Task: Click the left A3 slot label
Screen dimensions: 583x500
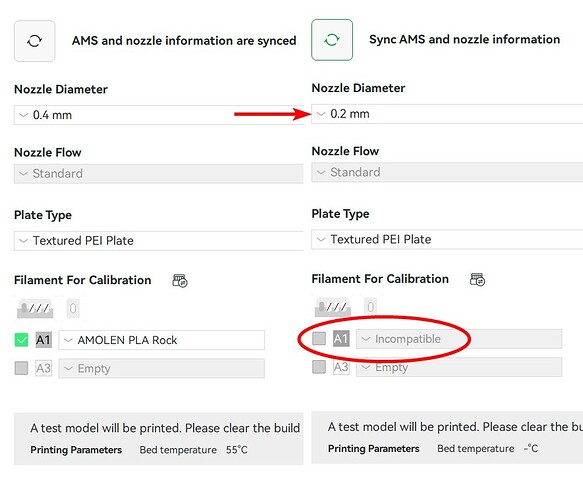Action: (44, 368)
